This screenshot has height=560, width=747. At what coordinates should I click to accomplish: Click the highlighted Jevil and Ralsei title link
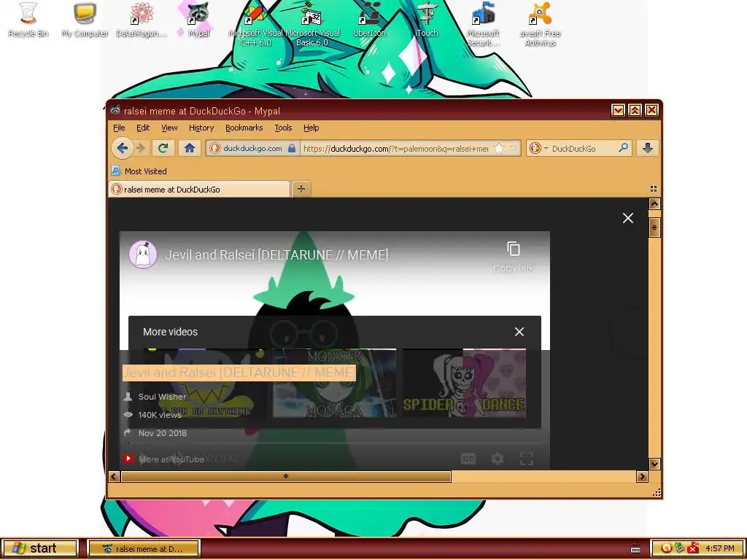coord(239,373)
